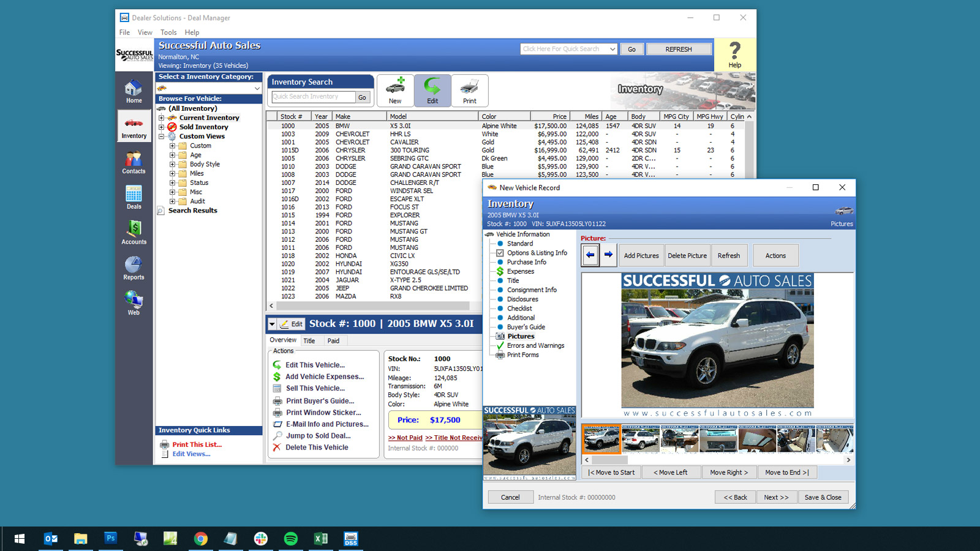Expand the Miles folder node
Screen dimensions: 980x551
(172, 173)
